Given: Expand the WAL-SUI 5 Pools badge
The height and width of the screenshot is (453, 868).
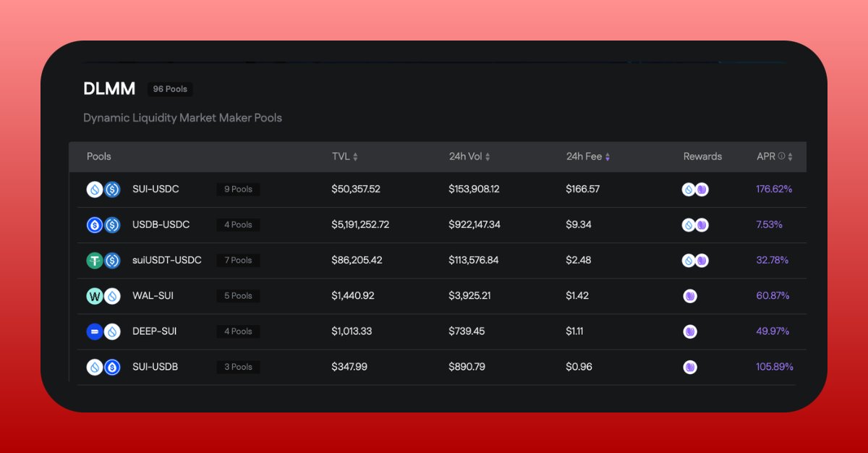Looking at the screenshot, I should coord(238,296).
